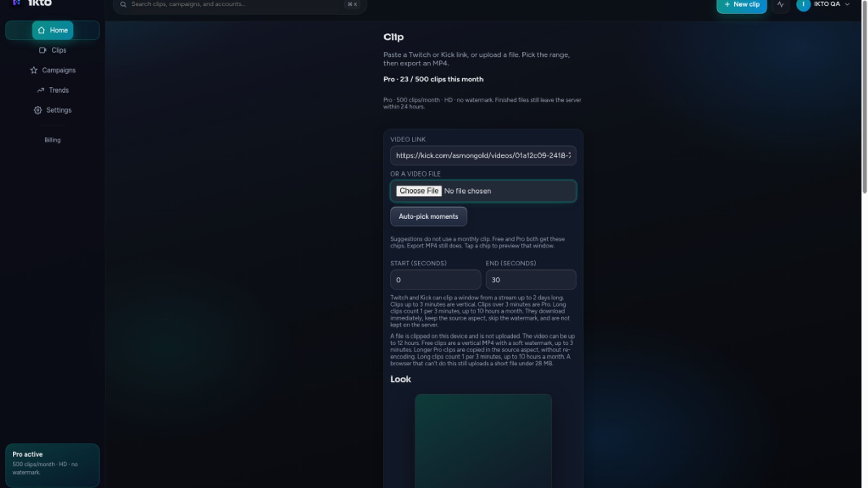Click Auto-pick moments button

(428, 217)
